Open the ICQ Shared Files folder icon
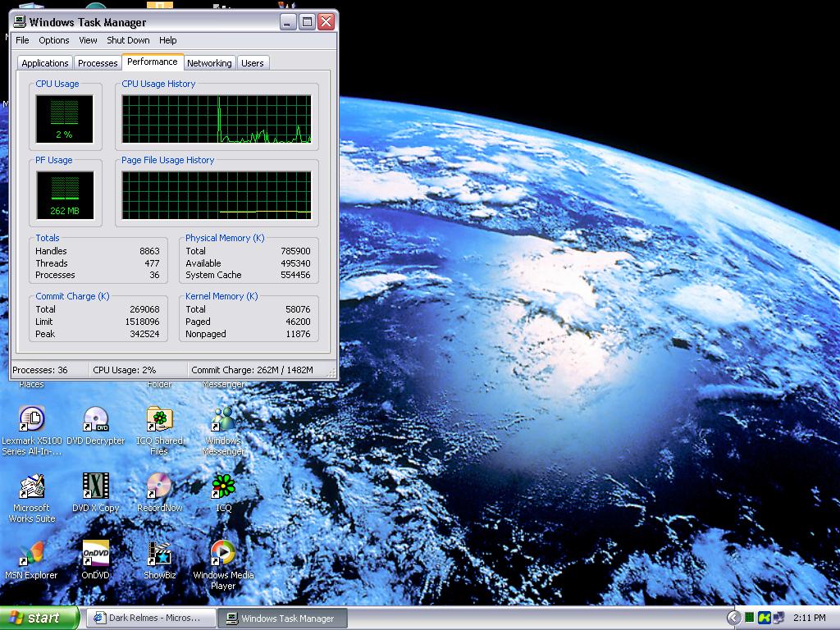Viewport: 840px width, 630px height. [160, 418]
